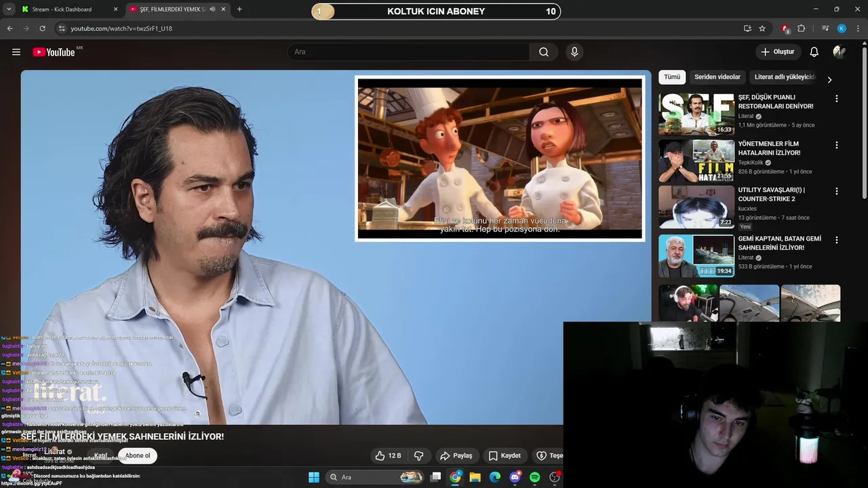
Task: Click Windows taskbar Ara search box
Action: click(x=376, y=477)
